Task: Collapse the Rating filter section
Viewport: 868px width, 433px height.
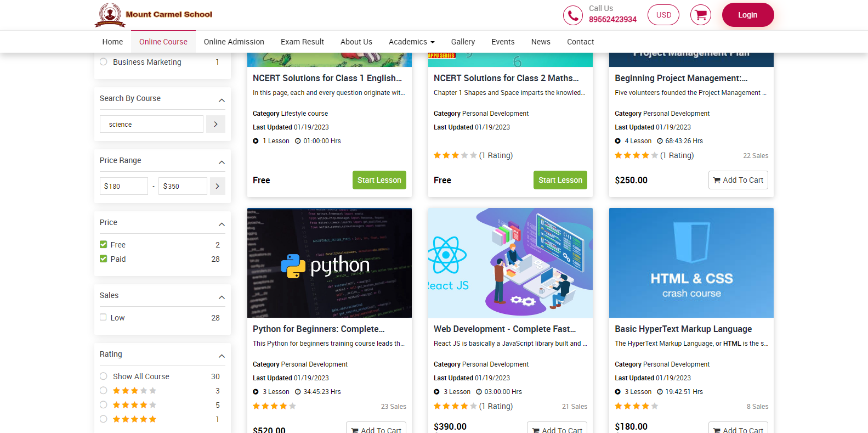Action: click(x=222, y=356)
